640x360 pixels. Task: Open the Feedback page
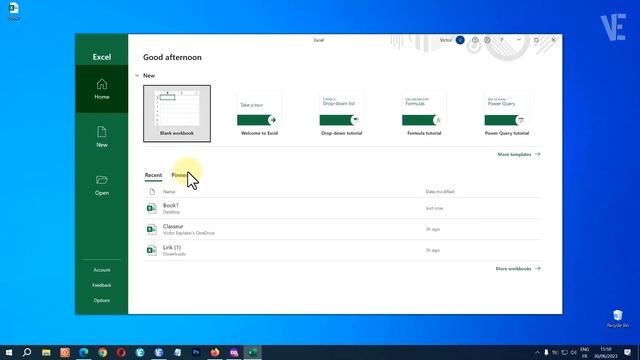(x=102, y=285)
